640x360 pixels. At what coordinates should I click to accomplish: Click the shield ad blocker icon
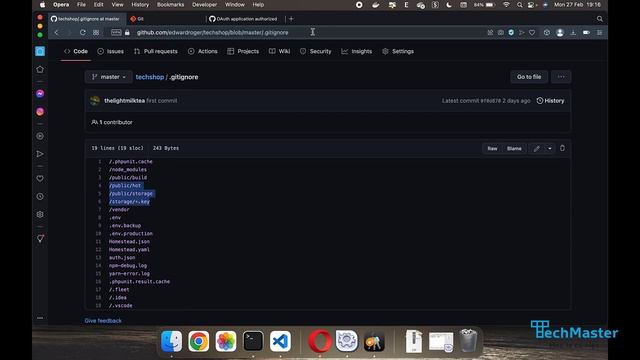click(x=511, y=33)
